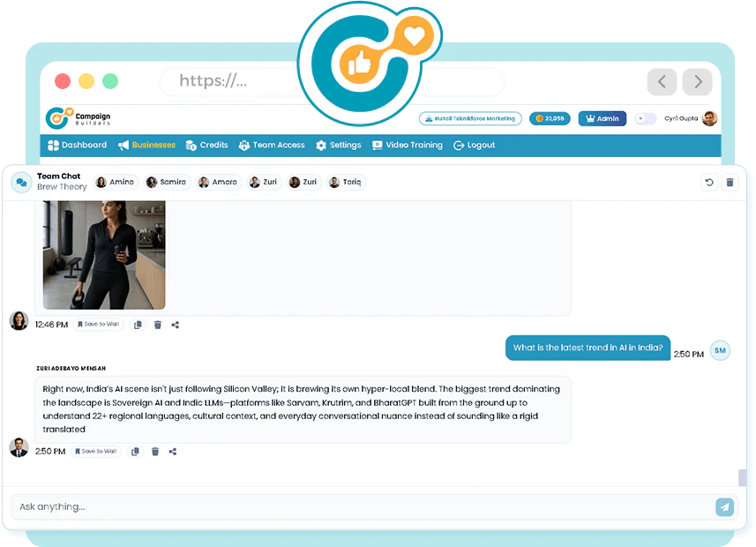Share the 12:46 PM message
The height and width of the screenshot is (547, 756).
pyautogui.click(x=175, y=325)
